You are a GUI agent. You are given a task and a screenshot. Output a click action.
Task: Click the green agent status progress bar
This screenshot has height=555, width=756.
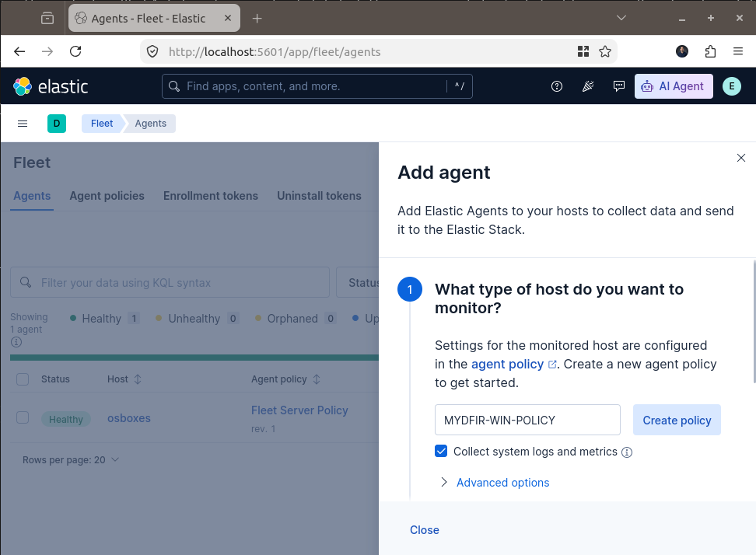coord(194,358)
